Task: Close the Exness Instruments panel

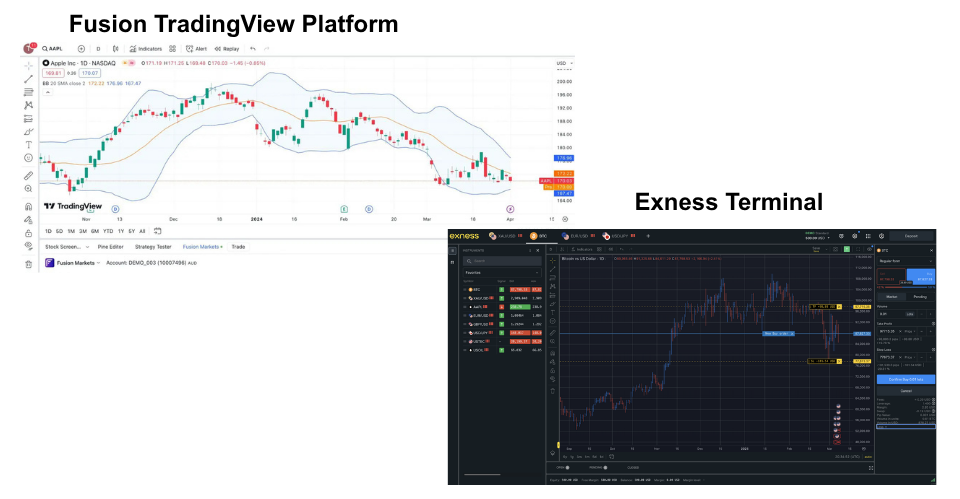Action: click(x=538, y=250)
